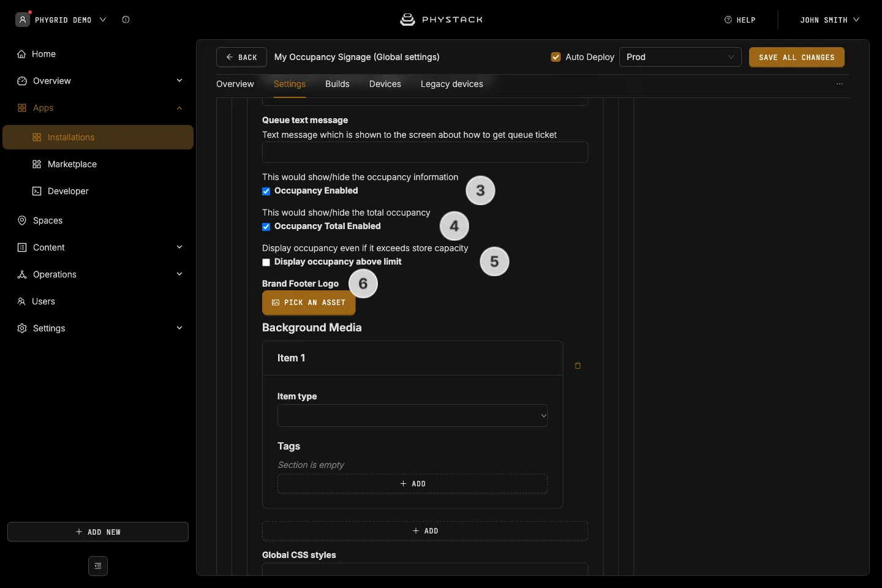Screen dimensions: 882x588
Task: Click the Developer terminal icon
Action: tap(37, 191)
